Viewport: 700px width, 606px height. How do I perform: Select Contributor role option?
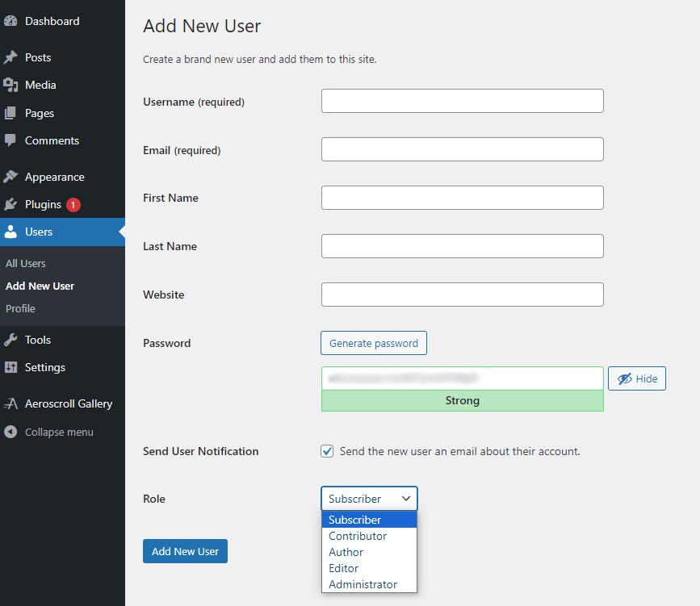tap(369, 536)
